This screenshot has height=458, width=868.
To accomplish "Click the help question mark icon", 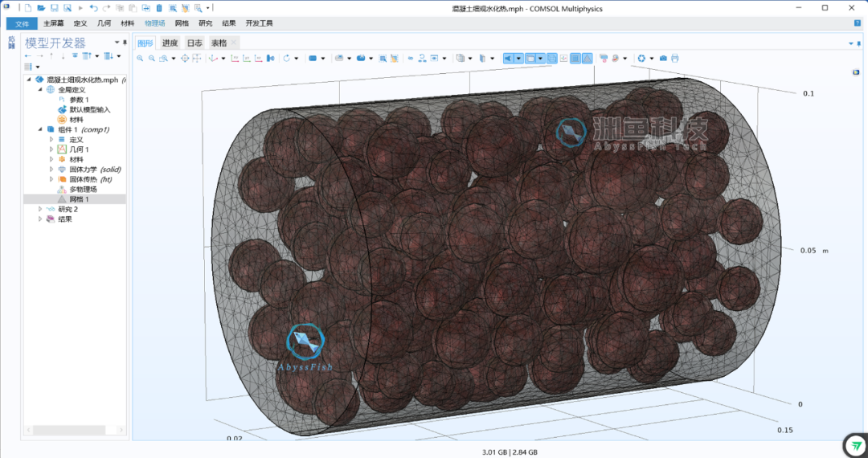I will tap(858, 23).
